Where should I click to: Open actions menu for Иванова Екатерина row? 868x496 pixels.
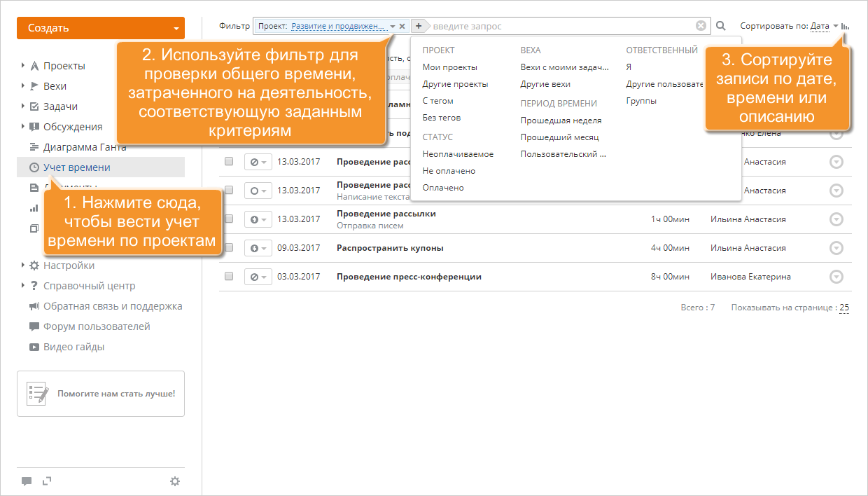pos(836,277)
